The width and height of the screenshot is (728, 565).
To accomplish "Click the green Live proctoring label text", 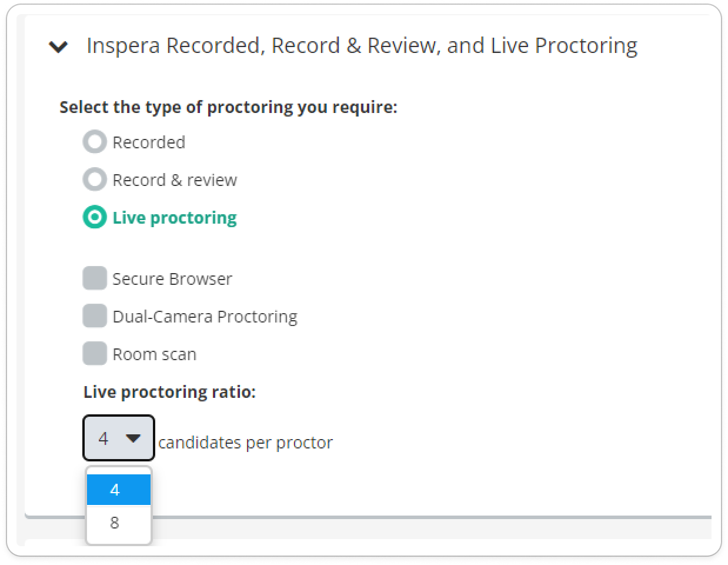I will (x=175, y=218).
